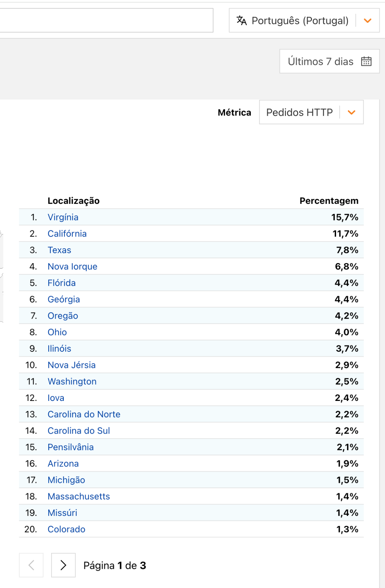Screen dimensions: 385x588
Task: Click the Nova Iorque link
Action: [x=72, y=266]
